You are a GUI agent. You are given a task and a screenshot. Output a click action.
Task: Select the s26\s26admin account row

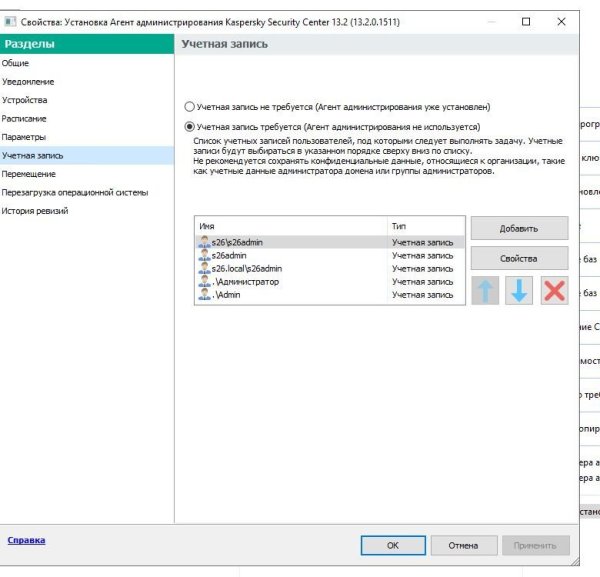click(x=330, y=242)
